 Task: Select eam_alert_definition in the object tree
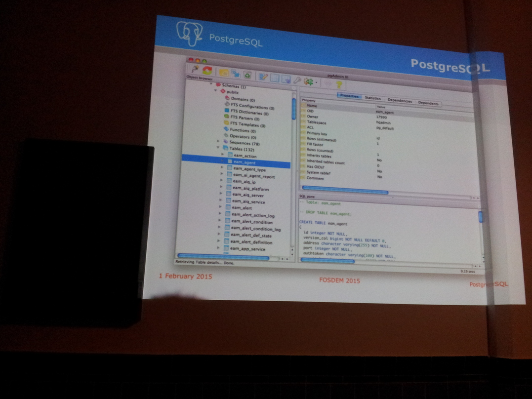point(252,242)
